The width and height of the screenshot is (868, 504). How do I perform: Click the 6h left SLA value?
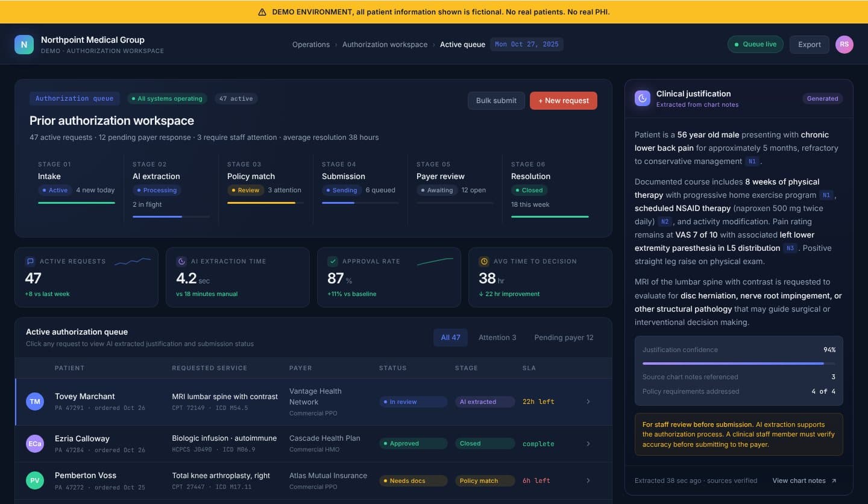tap(536, 481)
